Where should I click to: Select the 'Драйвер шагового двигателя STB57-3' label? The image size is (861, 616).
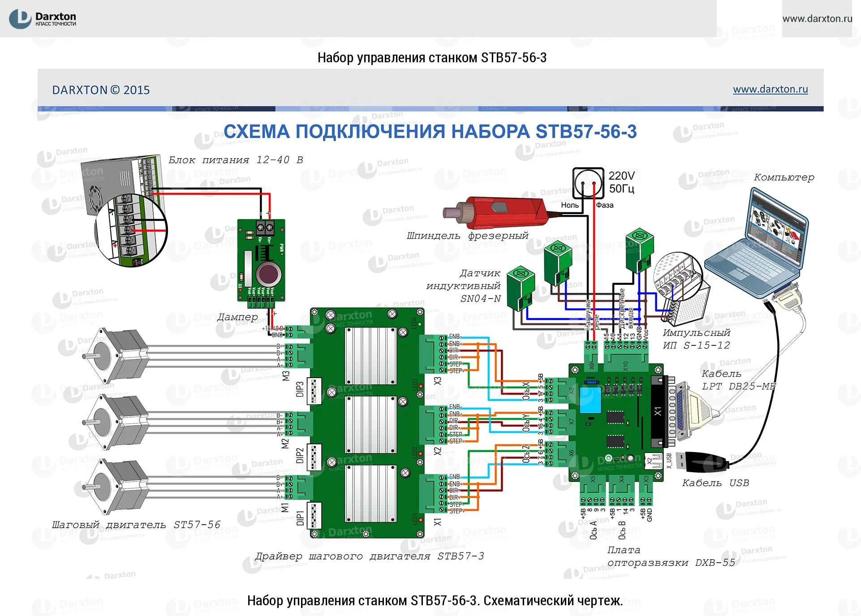(x=370, y=556)
